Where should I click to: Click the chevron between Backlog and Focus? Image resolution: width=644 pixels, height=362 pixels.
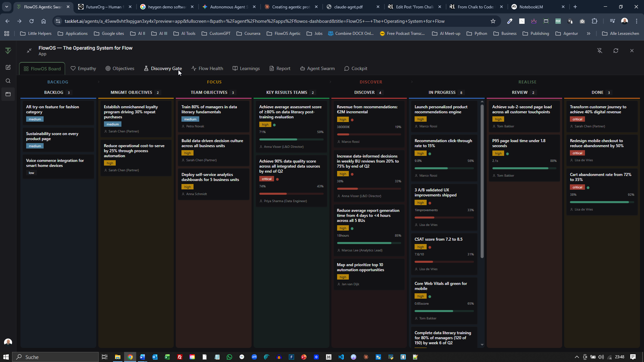(x=99, y=82)
